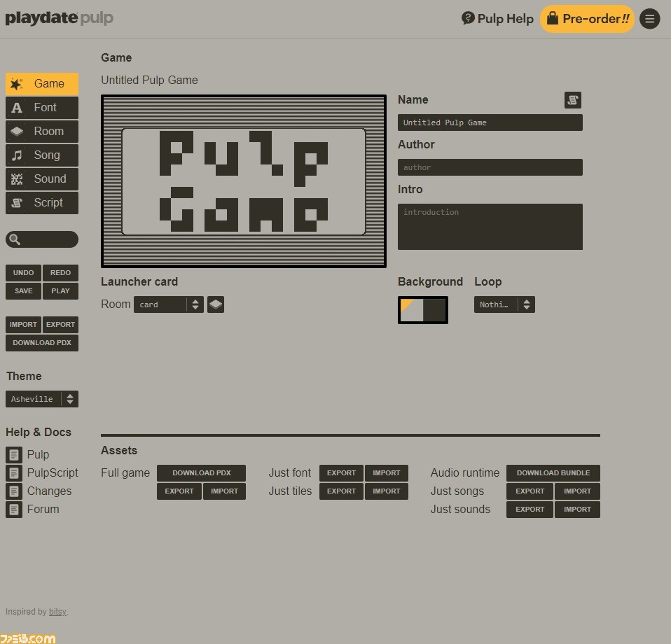Image resolution: width=671 pixels, height=644 pixels.
Task: Click the Background color swatch
Action: (423, 310)
